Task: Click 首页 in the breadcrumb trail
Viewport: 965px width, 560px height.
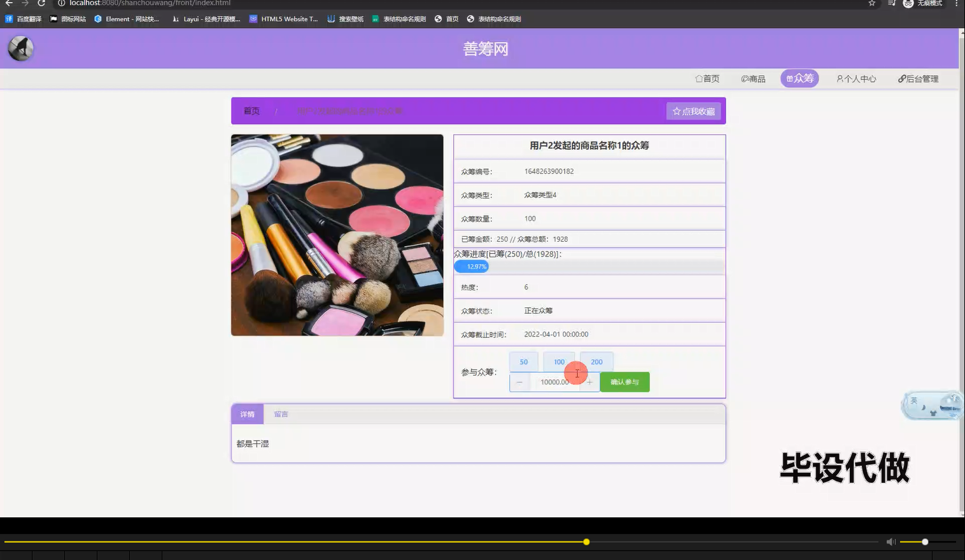Action: pos(251,111)
